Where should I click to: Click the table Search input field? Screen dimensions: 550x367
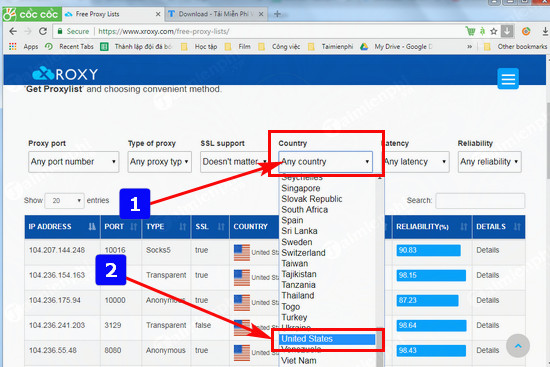tap(480, 201)
